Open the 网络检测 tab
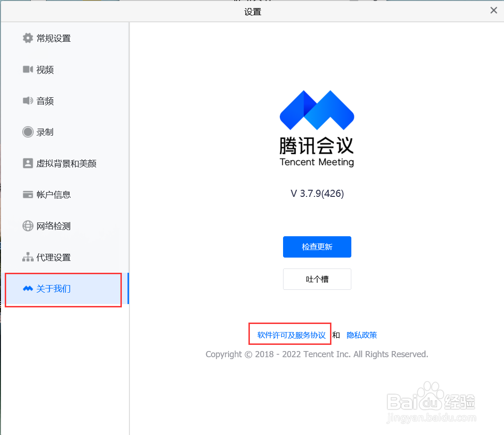Screen dimensions: 504x435 pyautogui.click(x=65, y=226)
